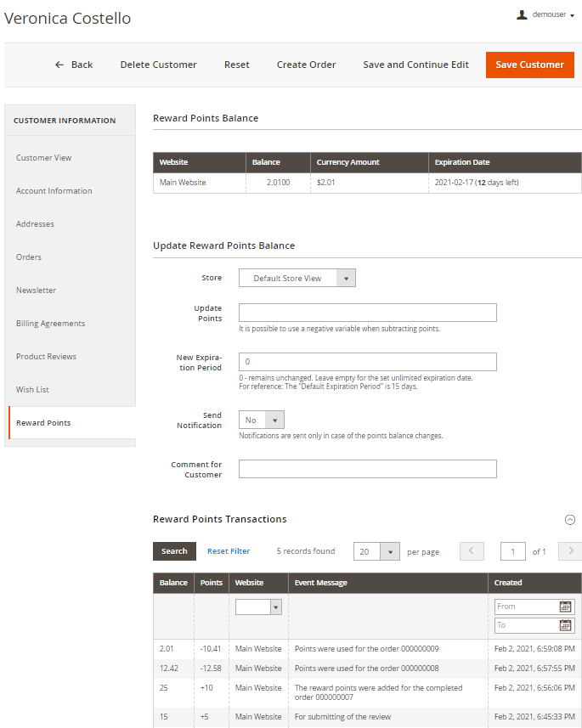The height and width of the screenshot is (728, 582).
Task: Open the Website filter dropdown
Action: pyautogui.click(x=258, y=607)
